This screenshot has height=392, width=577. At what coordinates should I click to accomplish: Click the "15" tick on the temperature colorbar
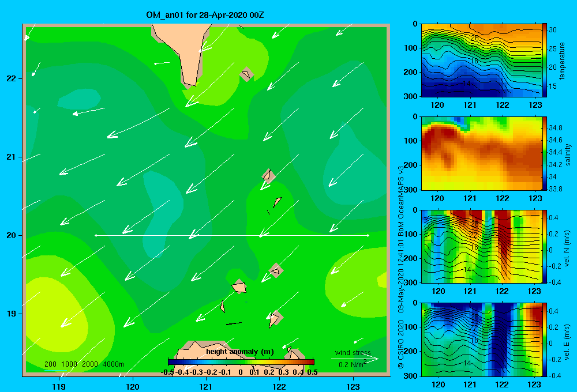[x=553, y=86]
